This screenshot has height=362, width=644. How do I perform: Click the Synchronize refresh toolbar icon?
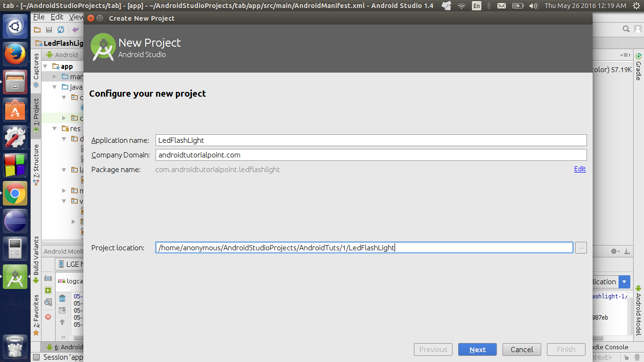(61, 30)
